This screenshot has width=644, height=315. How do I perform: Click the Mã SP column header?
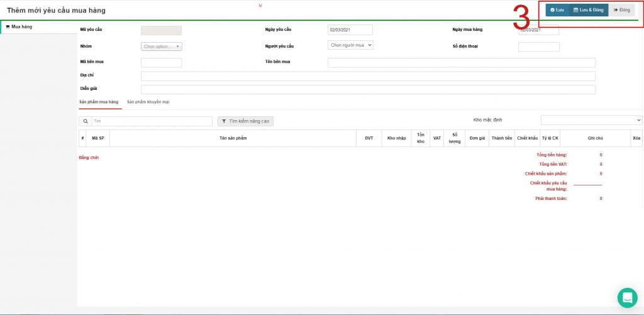(97, 138)
